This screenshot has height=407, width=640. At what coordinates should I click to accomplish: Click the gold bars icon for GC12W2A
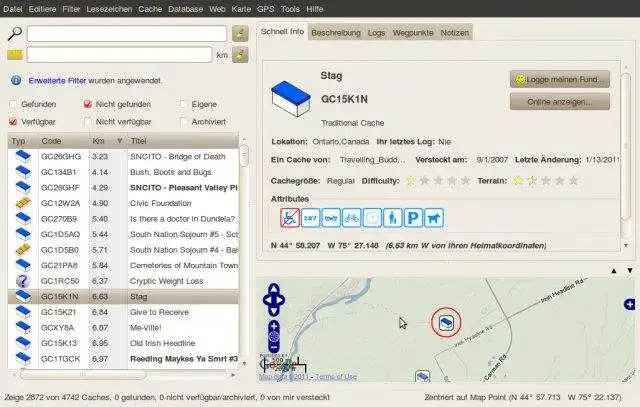(23, 203)
